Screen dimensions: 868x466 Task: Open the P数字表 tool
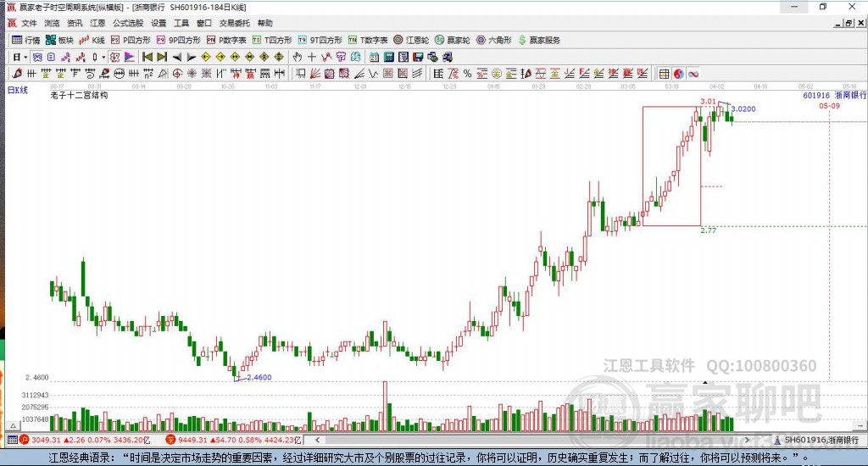225,40
